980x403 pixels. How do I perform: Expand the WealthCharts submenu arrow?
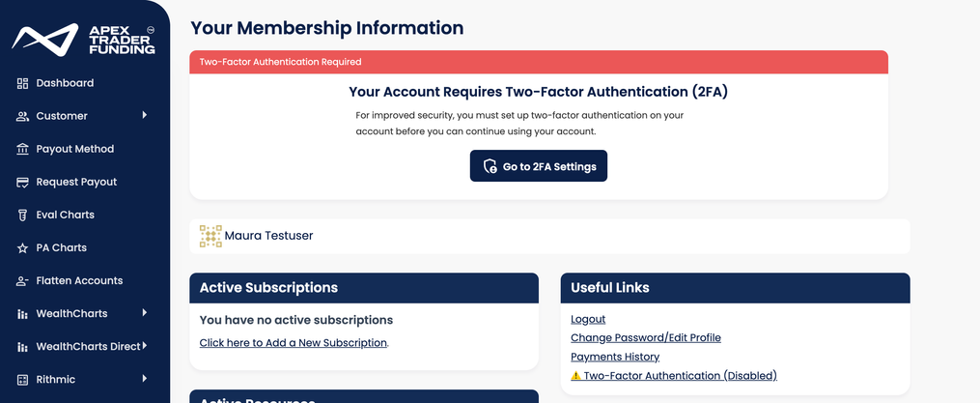[145, 312]
